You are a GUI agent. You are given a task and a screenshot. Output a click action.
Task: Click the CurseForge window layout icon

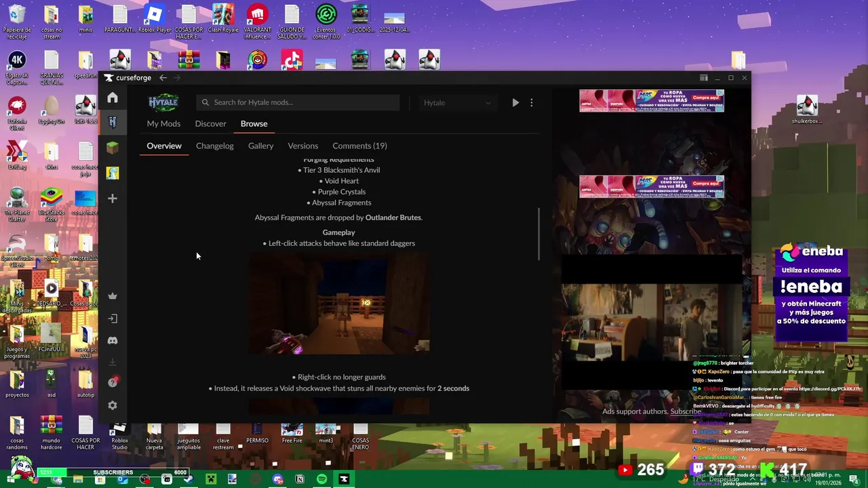(704, 78)
